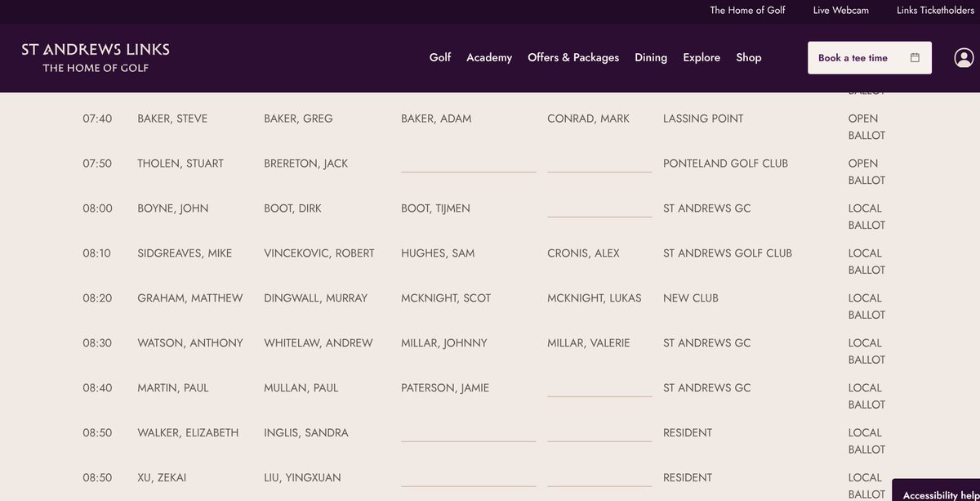The image size is (980, 501).
Task: Click player MULLAN, PAUL
Action: tap(301, 388)
